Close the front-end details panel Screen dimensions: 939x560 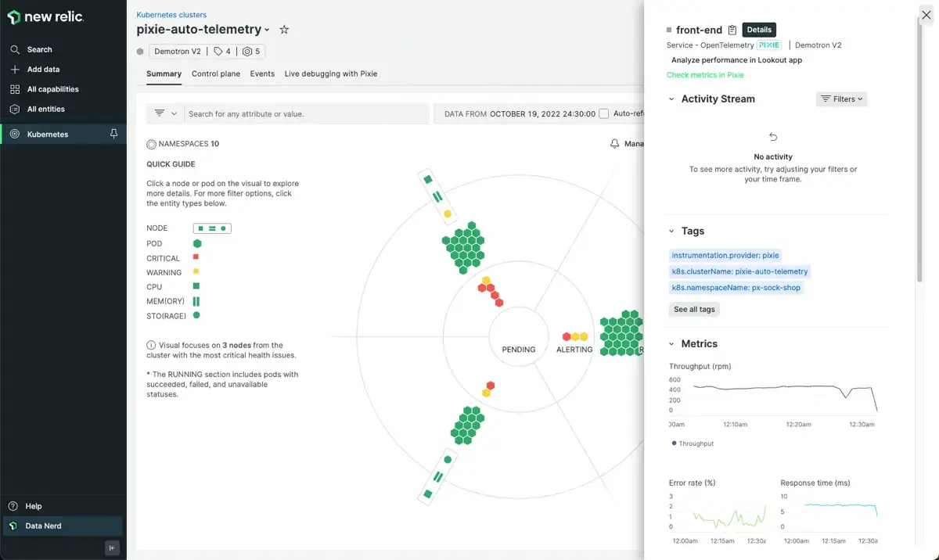pos(926,13)
